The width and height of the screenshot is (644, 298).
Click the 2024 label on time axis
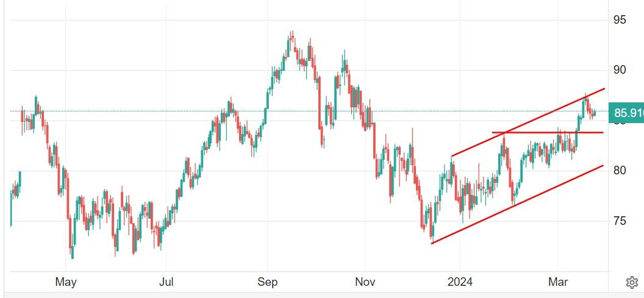pos(459,282)
